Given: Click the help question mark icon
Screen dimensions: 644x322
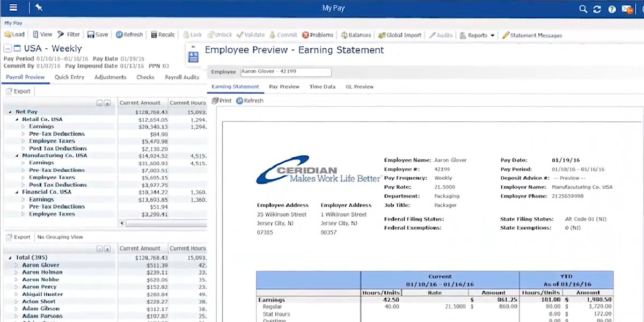Looking at the screenshot, I should click(612, 9).
